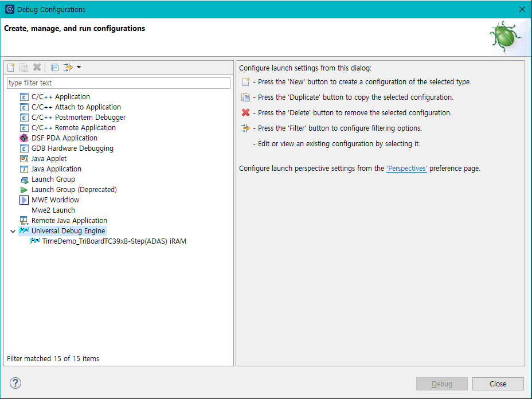Close the Debug Configurations dialog window
532x399 pixels.
point(522,9)
